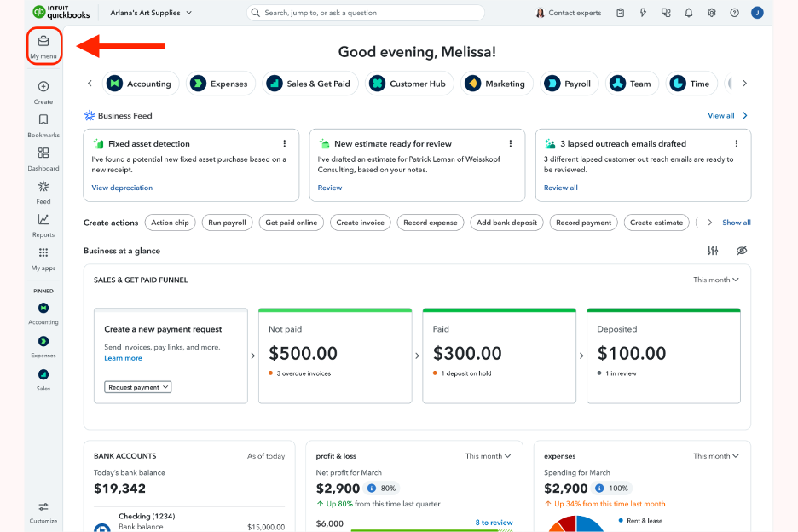Select the pinned Expenses shortcut
Image resolution: width=798 pixels, height=532 pixels.
(43, 342)
